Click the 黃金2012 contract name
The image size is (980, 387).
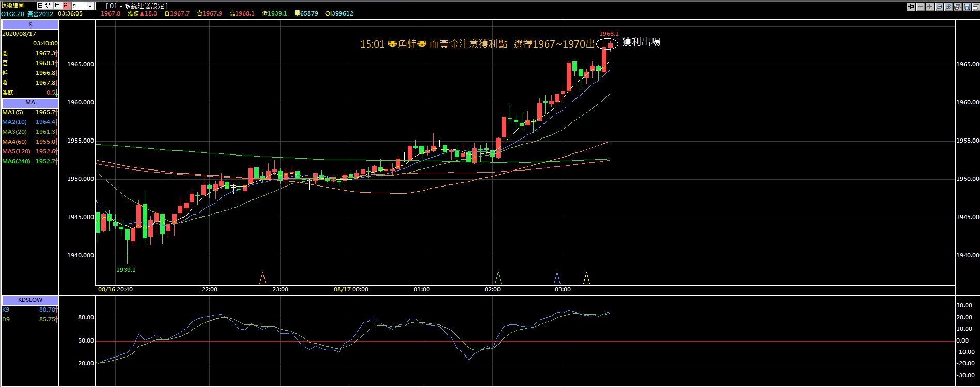point(40,13)
